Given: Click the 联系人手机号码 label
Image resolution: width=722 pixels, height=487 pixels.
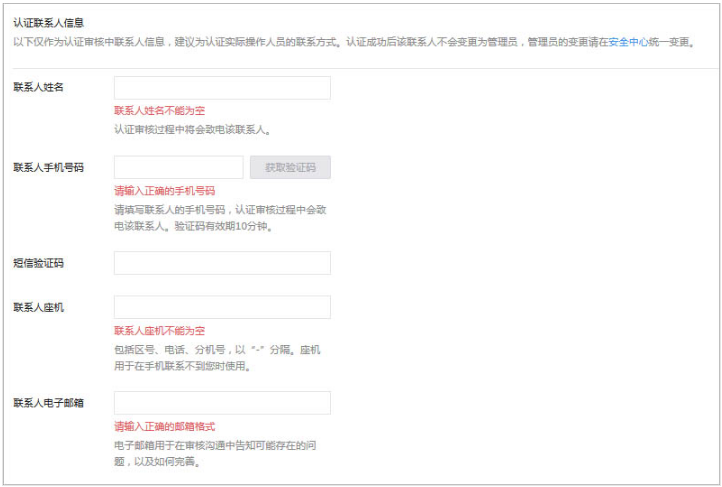Looking at the screenshot, I should (48, 167).
